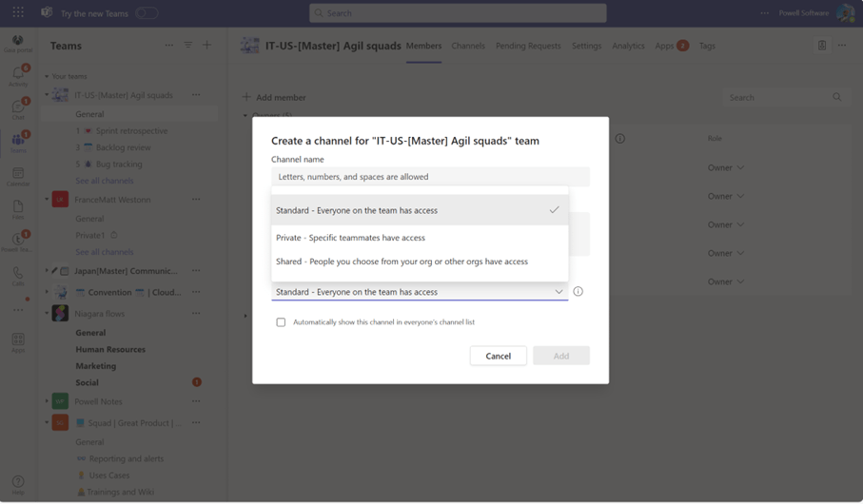
Task: Expand the Powell Notes team
Action: pyautogui.click(x=47, y=401)
